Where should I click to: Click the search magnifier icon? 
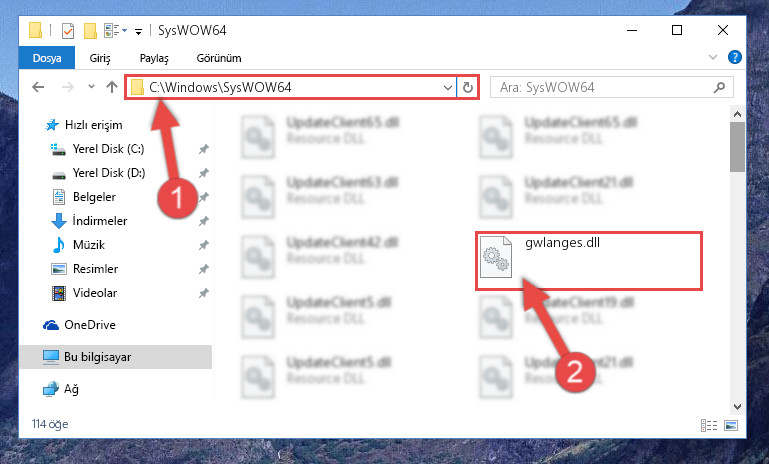[719, 87]
